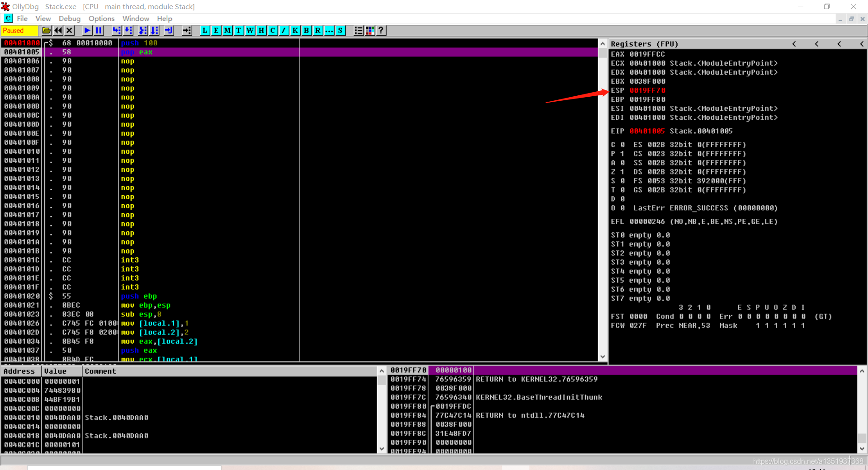Open the Options menu

[102, 19]
